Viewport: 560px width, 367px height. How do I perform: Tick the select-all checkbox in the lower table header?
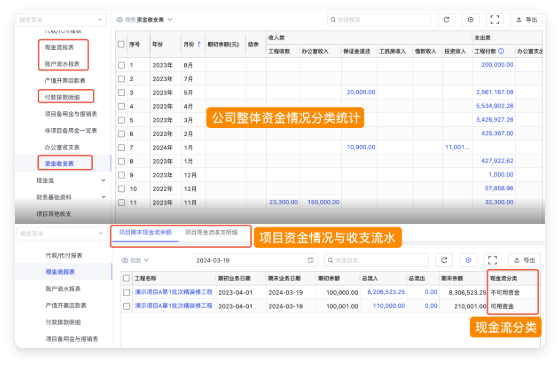[x=126, y=278]
